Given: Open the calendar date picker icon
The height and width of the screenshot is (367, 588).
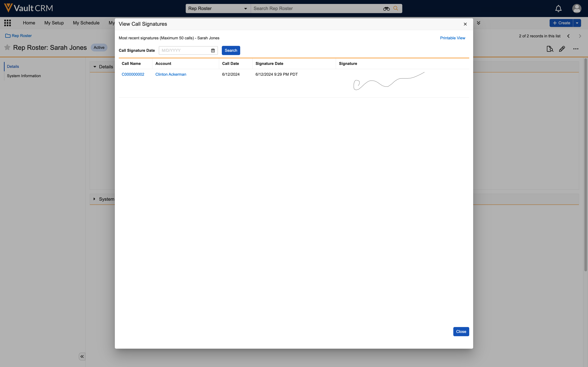Looking at the screenshot, I should coord(213,50).
